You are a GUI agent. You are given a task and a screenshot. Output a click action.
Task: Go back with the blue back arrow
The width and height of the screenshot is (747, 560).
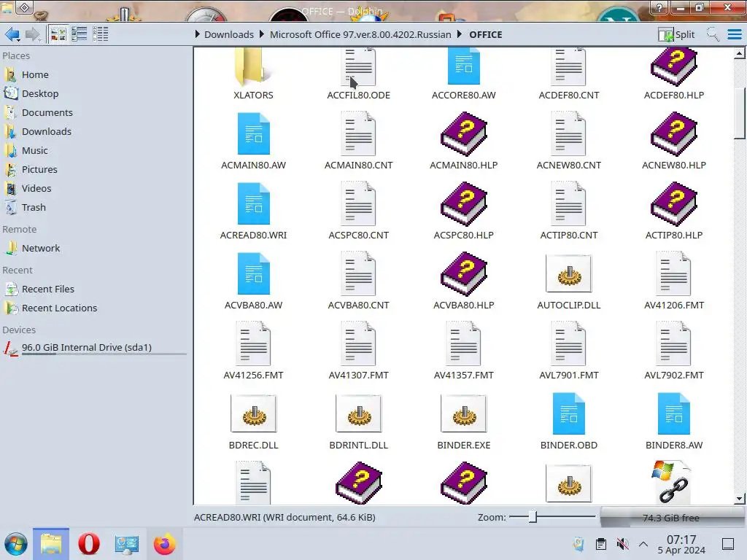click(12, 34)
